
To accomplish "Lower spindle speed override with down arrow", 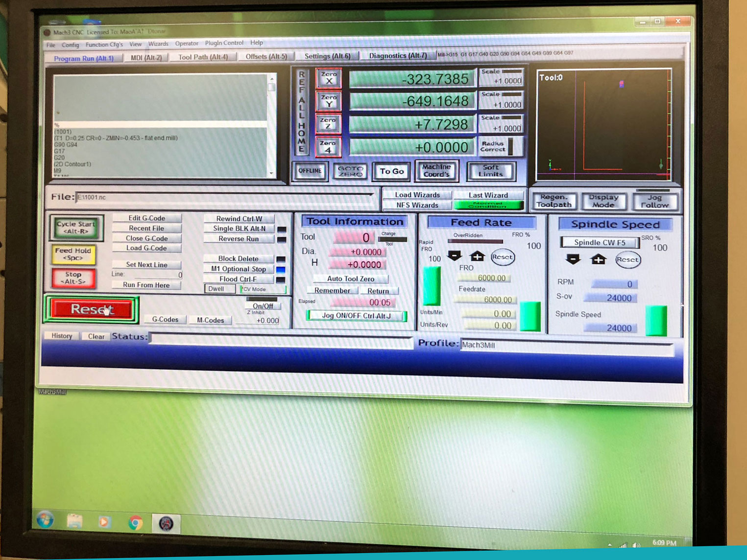I will tap(573, 259).
